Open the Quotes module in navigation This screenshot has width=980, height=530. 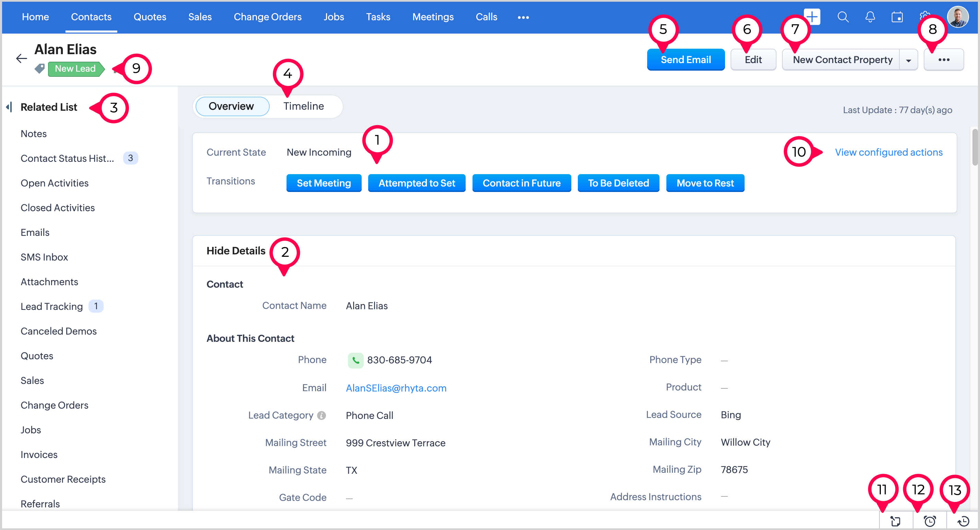(x=150, y=17)
